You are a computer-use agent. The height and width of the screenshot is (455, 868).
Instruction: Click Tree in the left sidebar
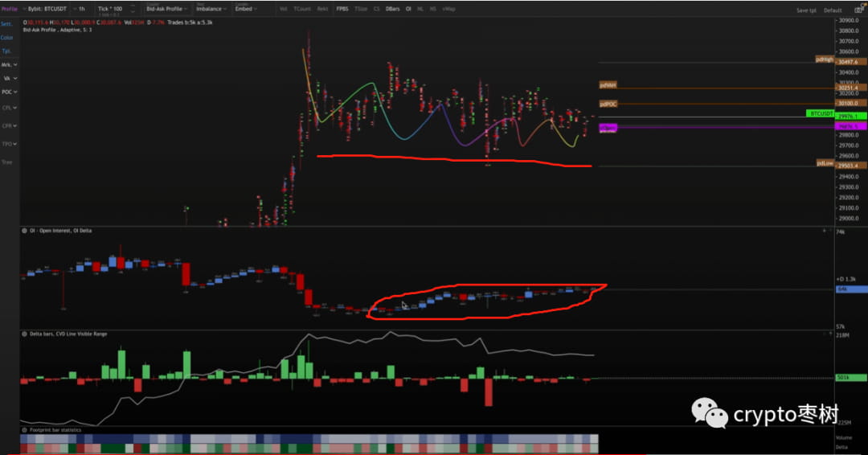click(6, 162)
